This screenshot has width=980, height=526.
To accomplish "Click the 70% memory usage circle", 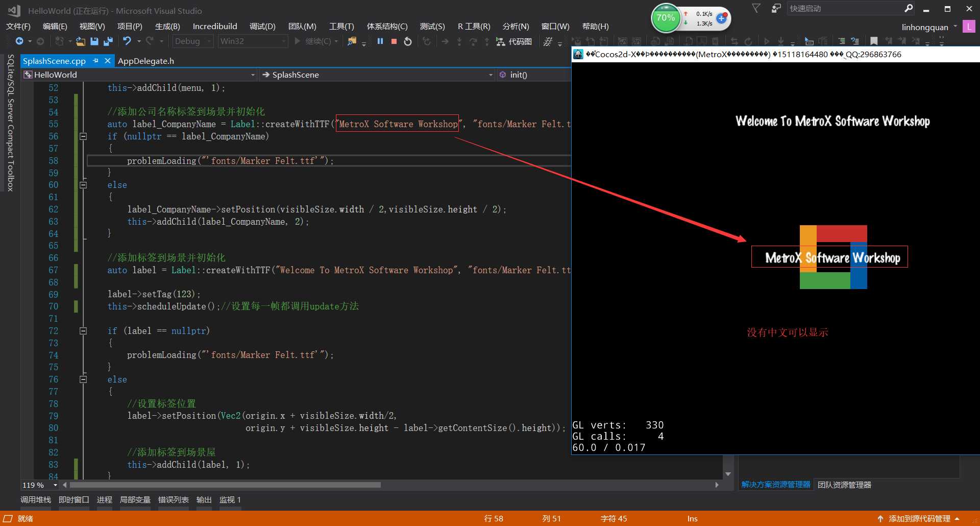I will pos(666,18).
